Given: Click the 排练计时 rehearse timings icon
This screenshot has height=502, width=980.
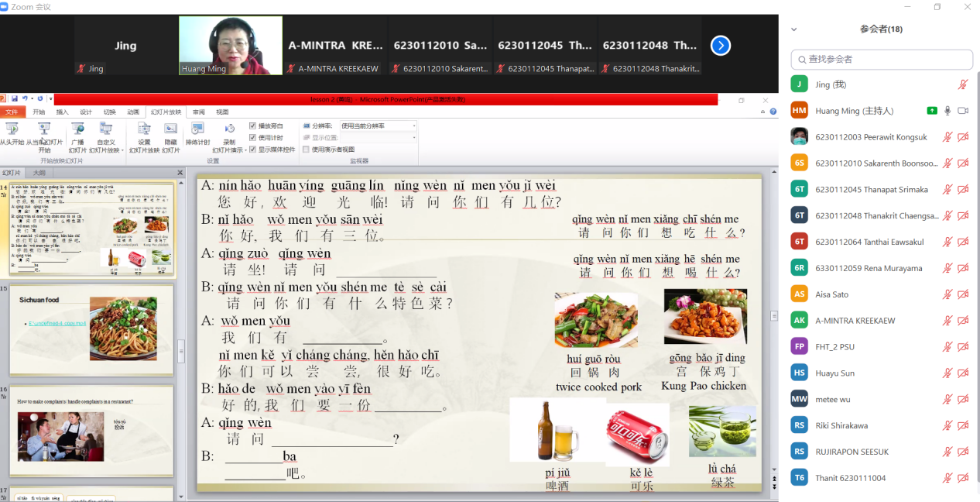Looking at the screenshot, I should click(x=197, y=129).
